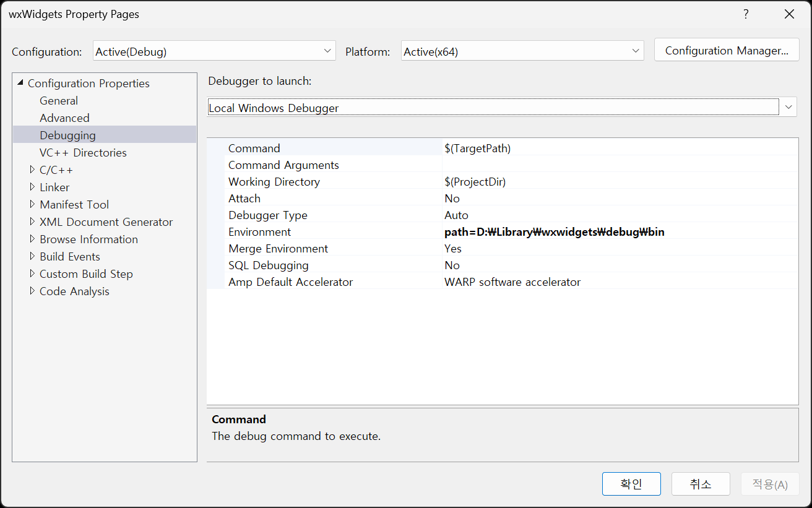Close the wxWidgets Property Pages dialog

pyautogui.click(x=789, y=14)
